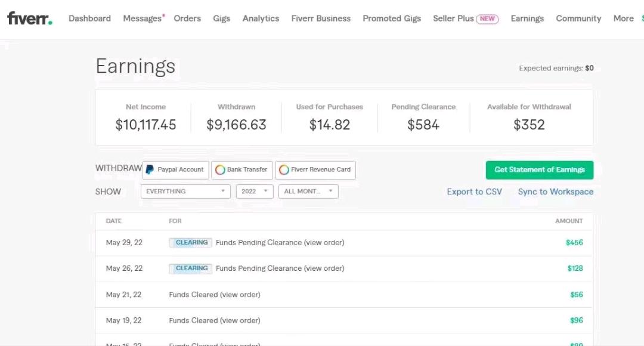
Task: Open Promoted Gigs in navigation
Action: (392, 18)
